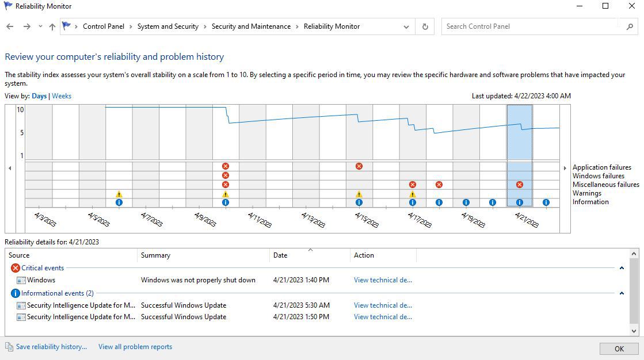Switch chart view to Days
The width and height of the screenshot is (644, 360).
pos(39,96)
